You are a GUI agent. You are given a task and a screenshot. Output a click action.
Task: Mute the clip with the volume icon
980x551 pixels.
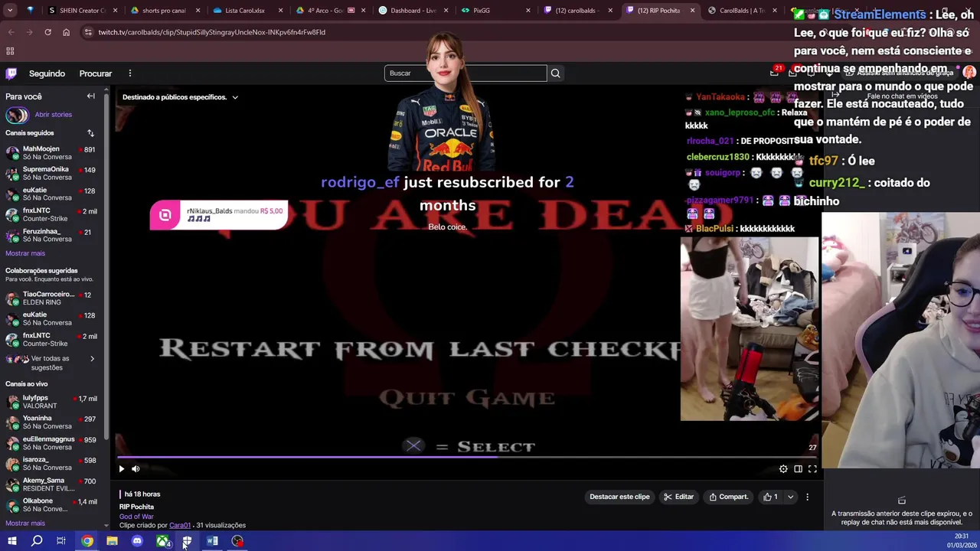[136, 469]
